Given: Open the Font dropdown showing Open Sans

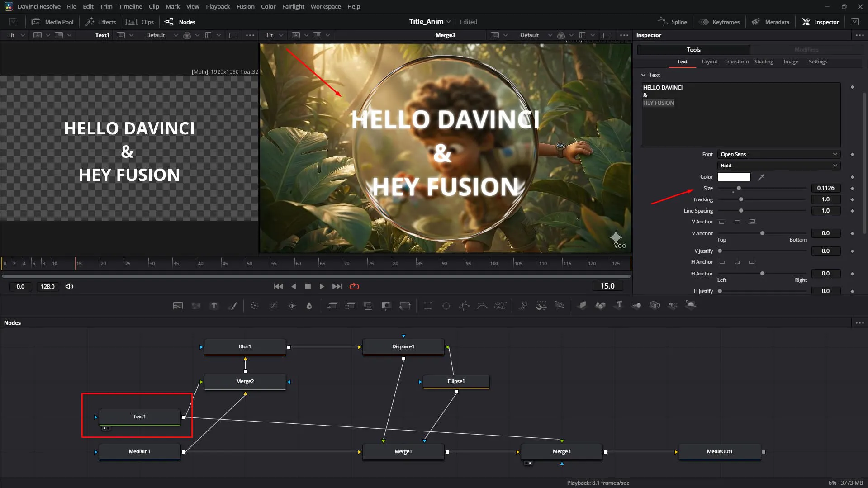Looking at the screenshot, I should pos(778,154).
